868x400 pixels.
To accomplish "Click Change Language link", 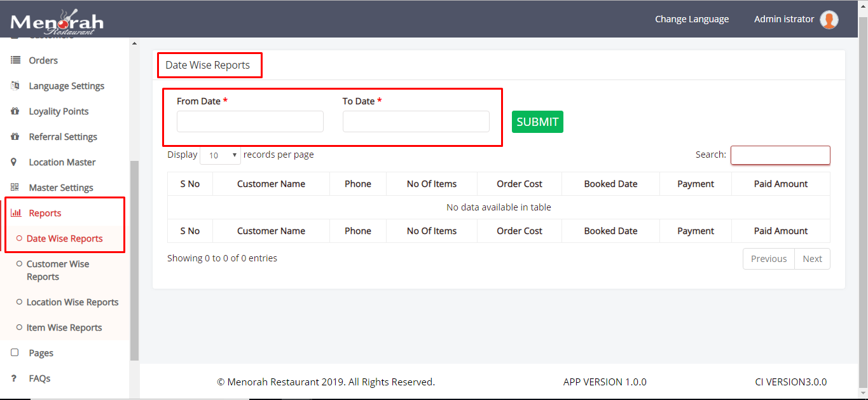I will point(692,19).
